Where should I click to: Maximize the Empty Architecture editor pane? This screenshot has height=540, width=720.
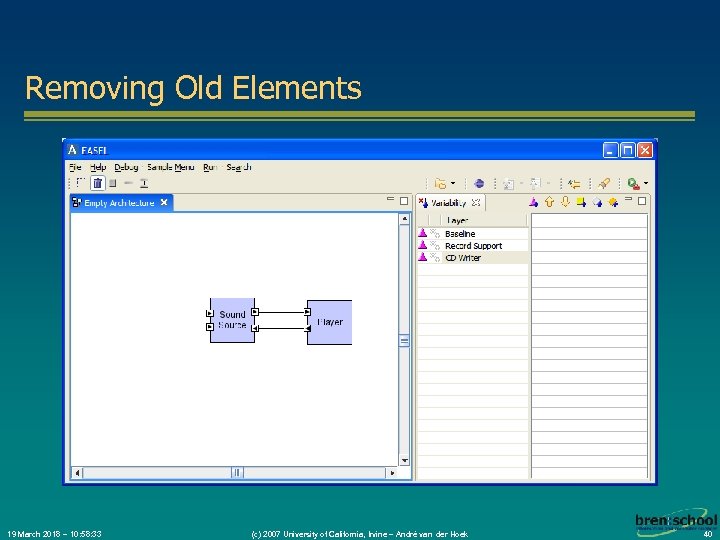click(x=404, y=201)
